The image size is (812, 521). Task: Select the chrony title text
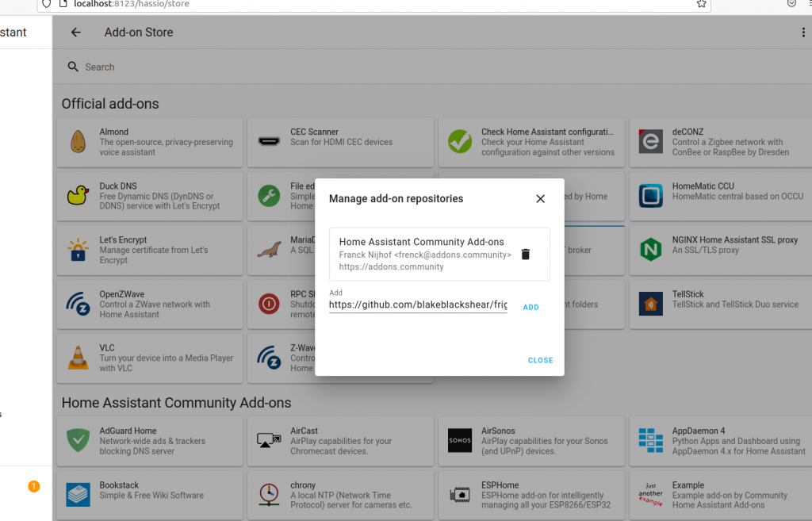click(303, 485)
